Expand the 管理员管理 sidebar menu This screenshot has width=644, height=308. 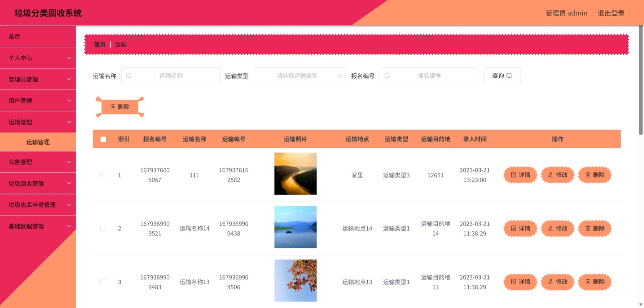tap(38, 79)
